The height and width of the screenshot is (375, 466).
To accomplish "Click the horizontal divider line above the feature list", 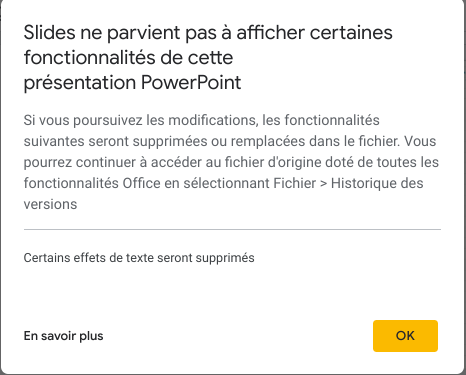I will 232,229.
